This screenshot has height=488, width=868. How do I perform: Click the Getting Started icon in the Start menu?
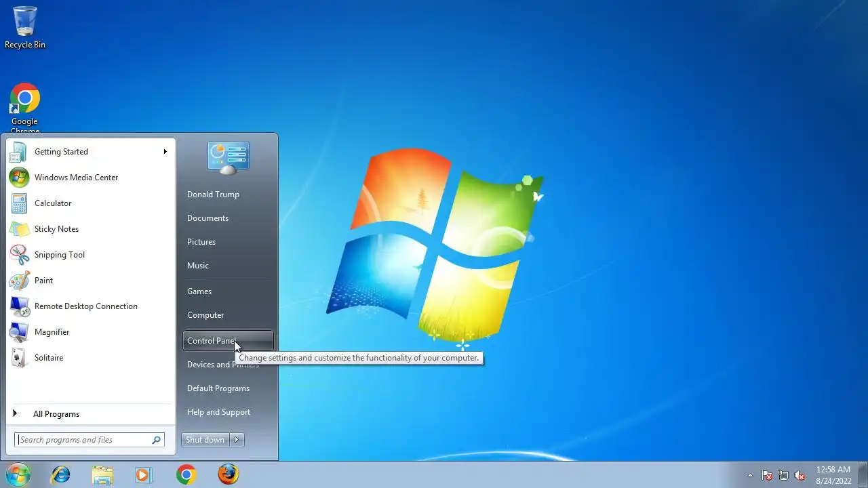[x=19, y=152]
